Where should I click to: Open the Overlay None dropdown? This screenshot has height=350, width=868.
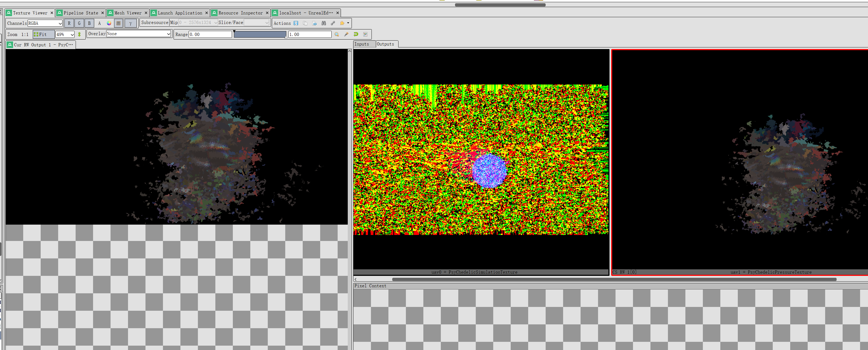(x=138, y=34)
